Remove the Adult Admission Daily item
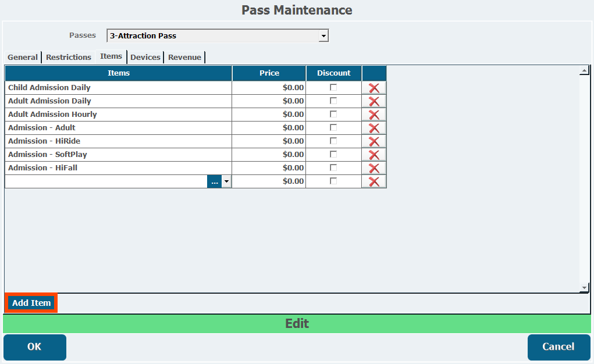The image size is (594, 364). click(374, 101)
